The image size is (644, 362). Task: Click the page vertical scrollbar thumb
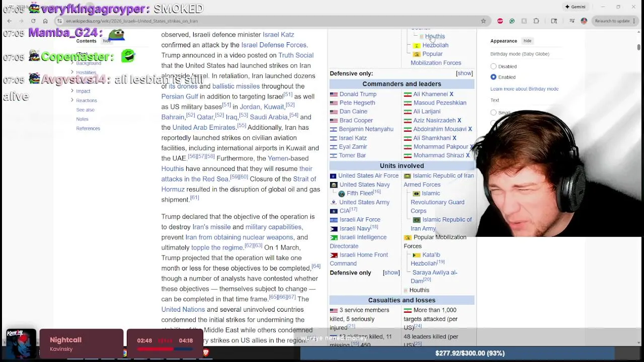pos(639,47)
